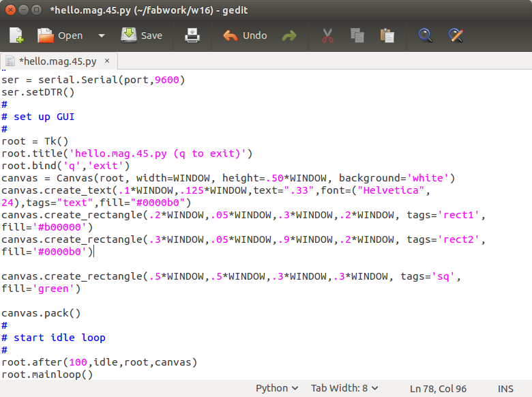Viewport: 532px width, 397px height.
Task: Click the 9600 baud rate value
Action: (167, 80)
